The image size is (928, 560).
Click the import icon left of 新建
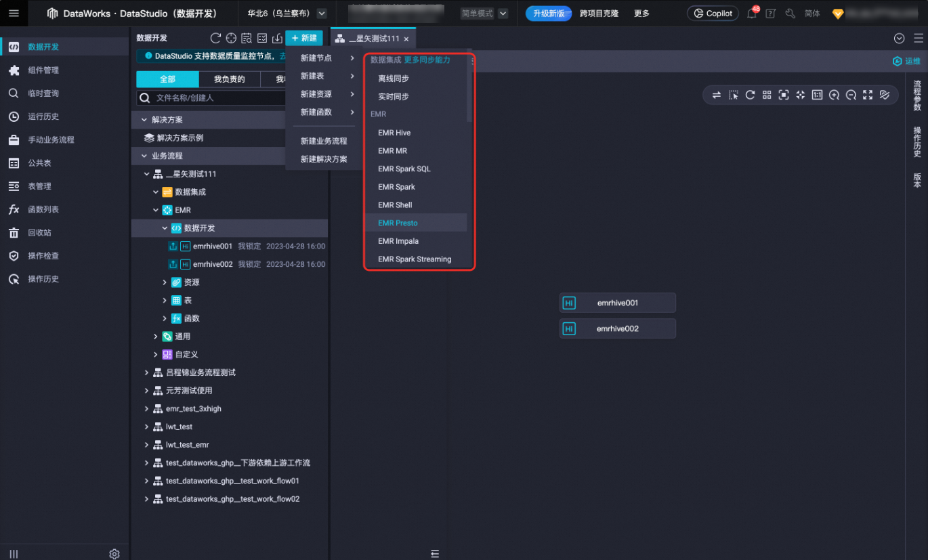(x=277, y=38)
